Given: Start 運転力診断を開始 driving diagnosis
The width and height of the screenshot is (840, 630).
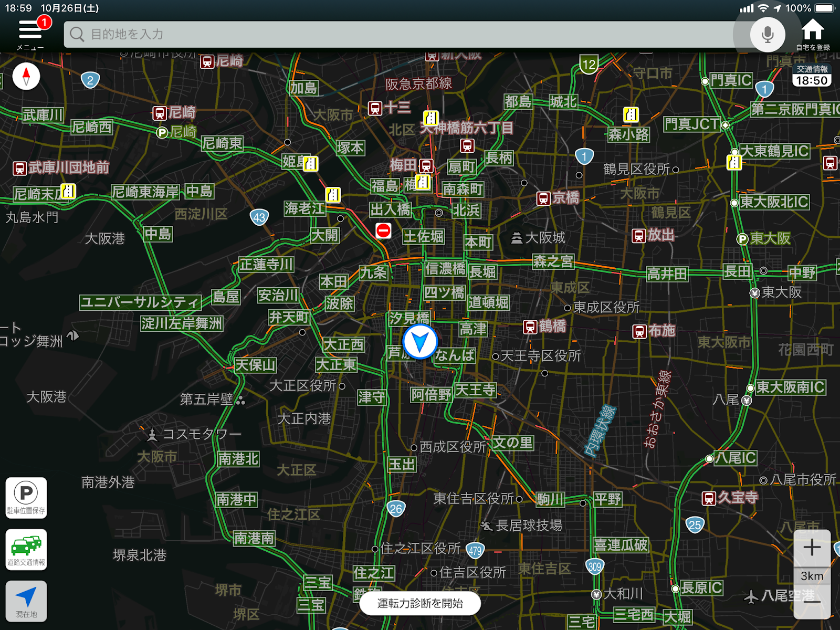Looking at the screenshot, I should pyautogui.click(x=420, y=603).
